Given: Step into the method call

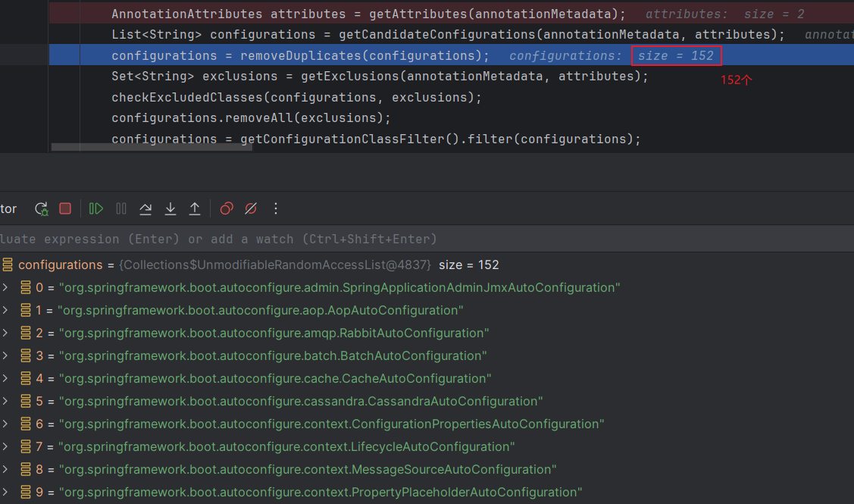Looking at the screenshot, I should (x=170, y=208).
